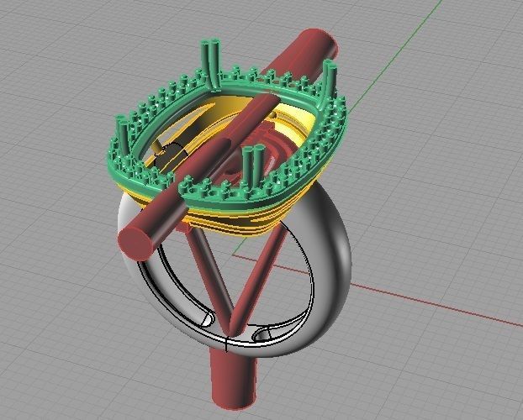Select the right red diagonal sprue support

point(256,280)
